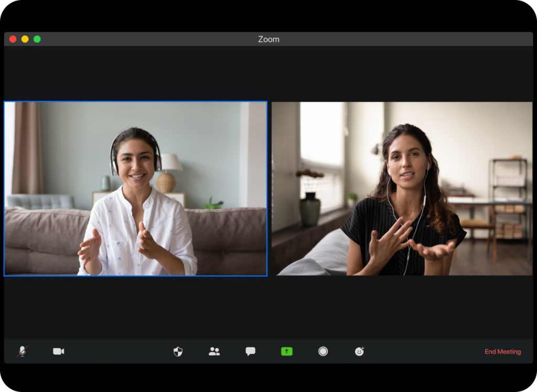Open the Chat panel

coord(250,351)
